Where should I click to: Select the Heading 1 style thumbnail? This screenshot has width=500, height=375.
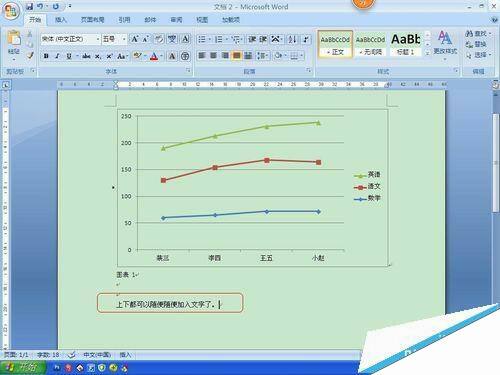(405, 44)
